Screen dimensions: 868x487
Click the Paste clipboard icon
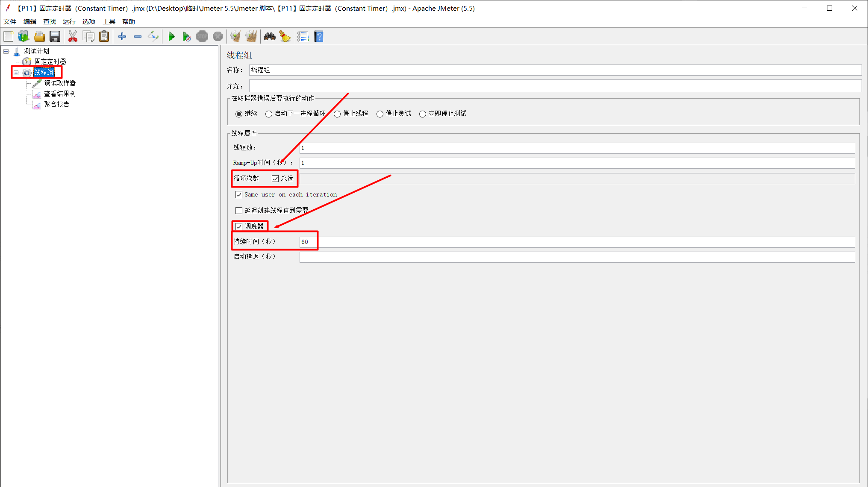pos(104,37)
